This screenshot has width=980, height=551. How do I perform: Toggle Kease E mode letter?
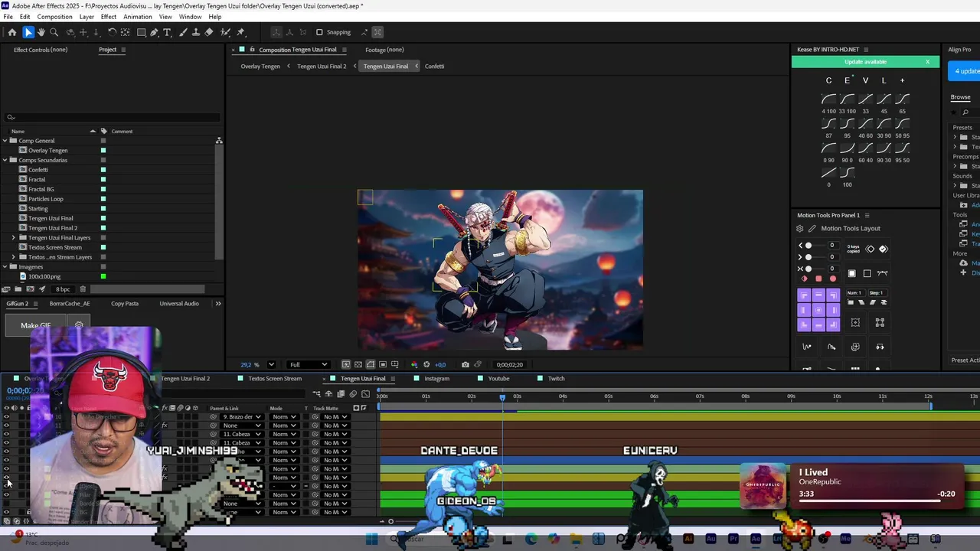click(x=847, y=80)
